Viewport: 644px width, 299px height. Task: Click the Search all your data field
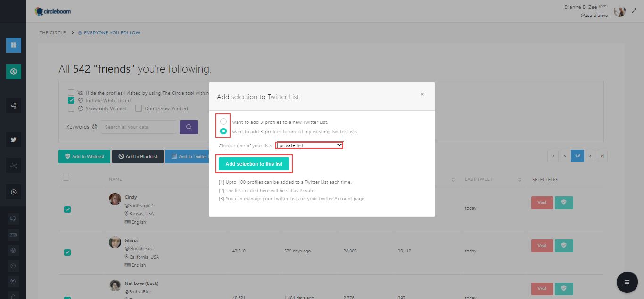pyautogui.click(x=139, y=127)
